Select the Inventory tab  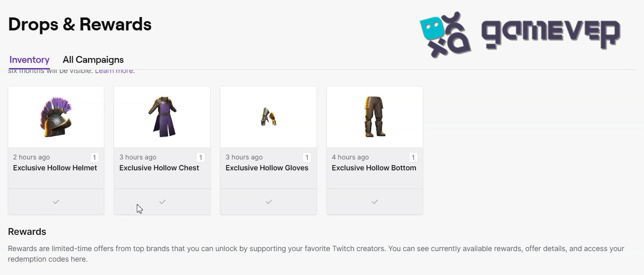click(29, 60)
